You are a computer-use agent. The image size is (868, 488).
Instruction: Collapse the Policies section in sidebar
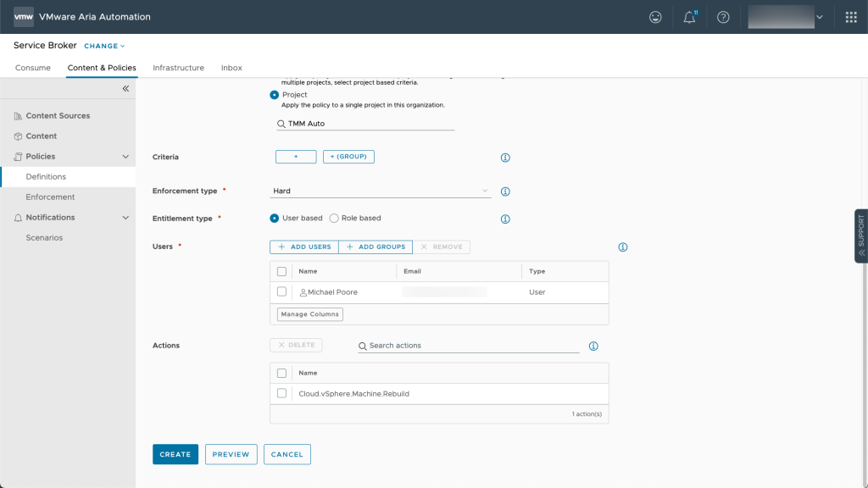pyautogui.click(x=125, y=157)
